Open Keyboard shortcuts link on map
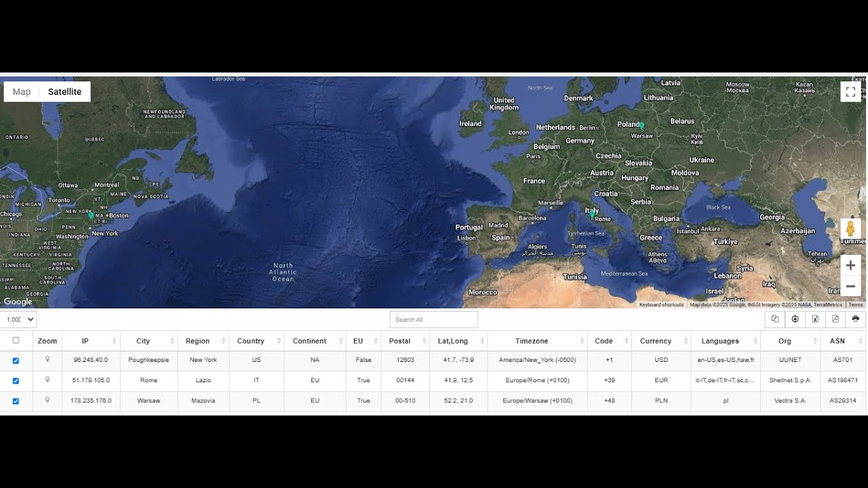The width and height of the screenshot is (868, 488). coord(661,305)
